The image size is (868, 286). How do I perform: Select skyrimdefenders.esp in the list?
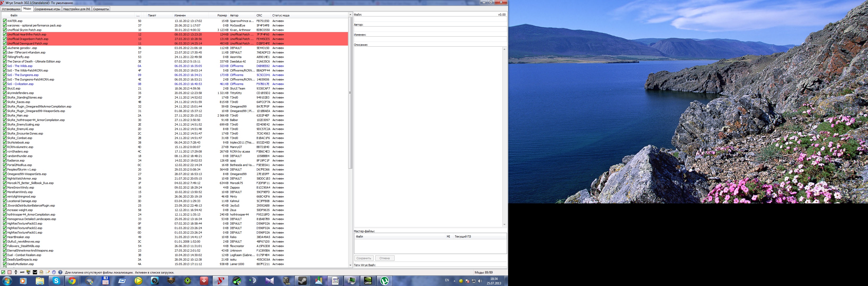point(175,93)
